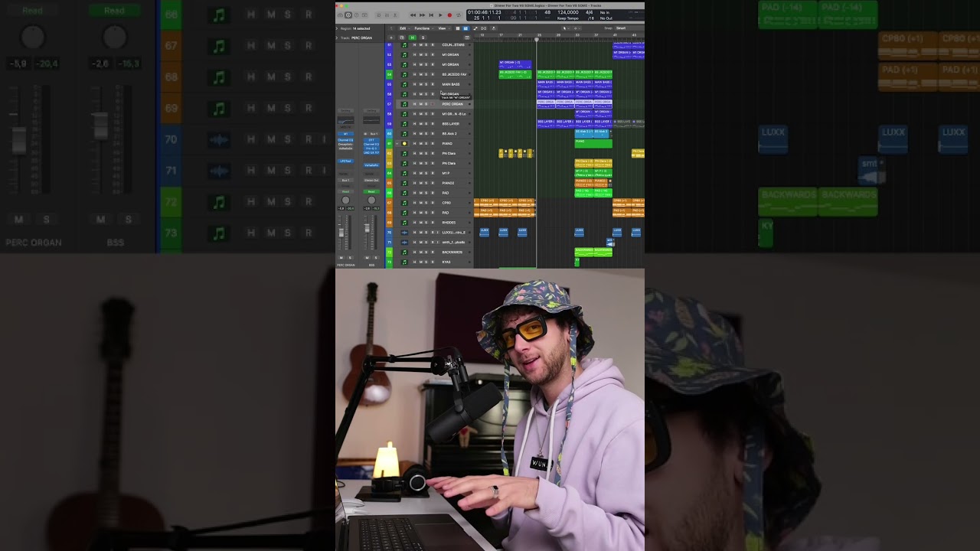Click instrument icon of MAIN BASS track
Viewport: 980px width, 551px height.
coord(404,84)
